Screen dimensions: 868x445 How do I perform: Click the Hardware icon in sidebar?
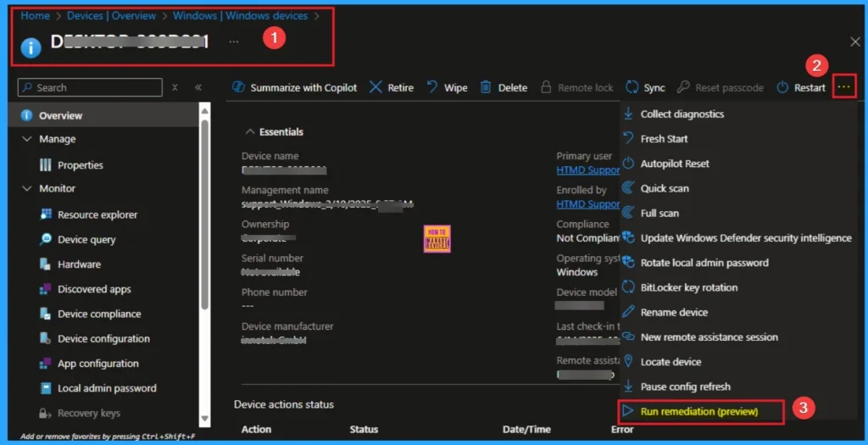coord(46,264)
